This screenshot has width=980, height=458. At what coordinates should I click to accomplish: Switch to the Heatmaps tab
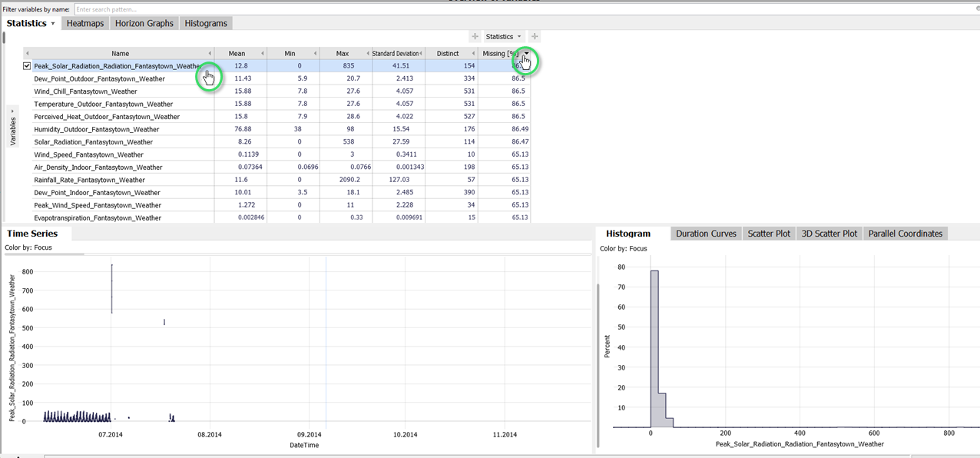coord(84,23)
